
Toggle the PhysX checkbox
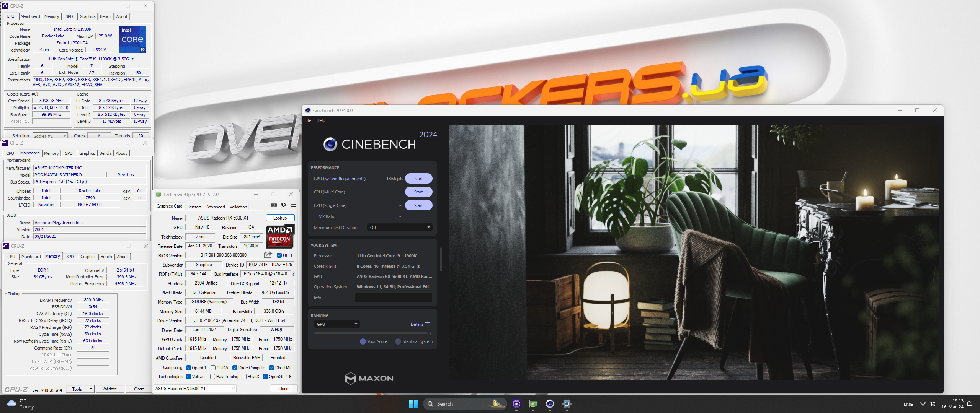[244, 377]
